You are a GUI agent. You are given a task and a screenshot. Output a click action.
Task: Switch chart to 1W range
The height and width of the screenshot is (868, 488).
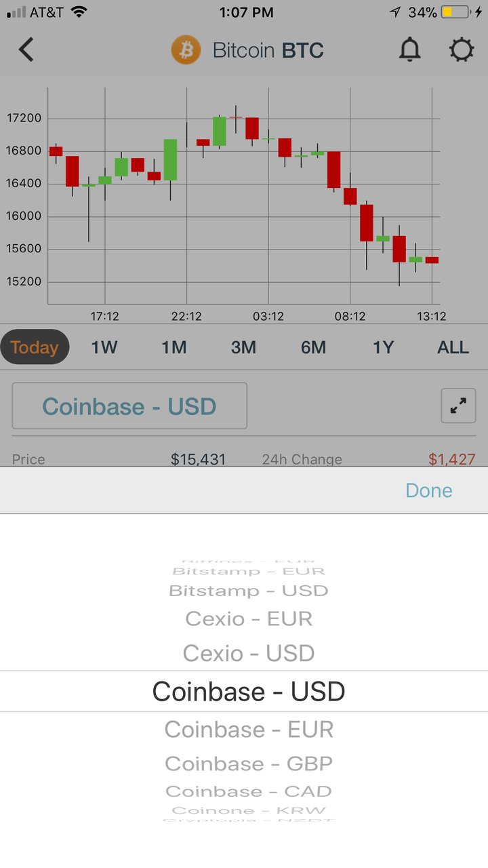tap(104, 347)
